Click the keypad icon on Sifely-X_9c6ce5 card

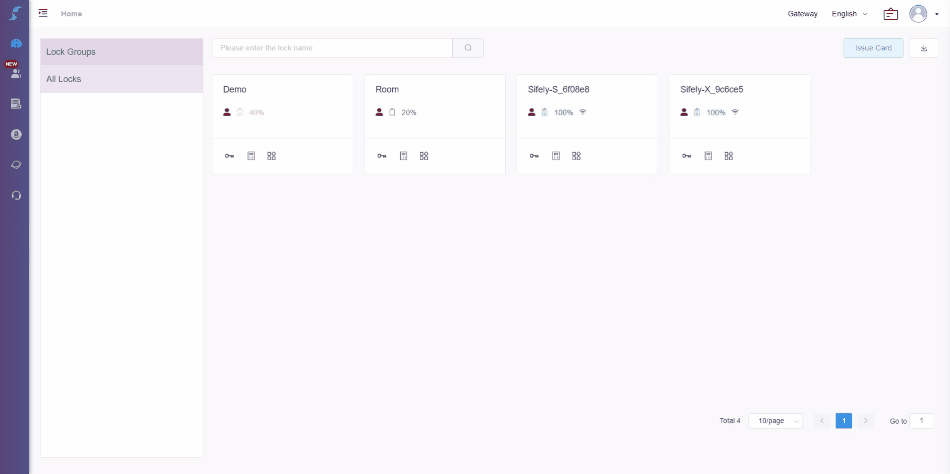pyautogui.click(x=708, y=156)
